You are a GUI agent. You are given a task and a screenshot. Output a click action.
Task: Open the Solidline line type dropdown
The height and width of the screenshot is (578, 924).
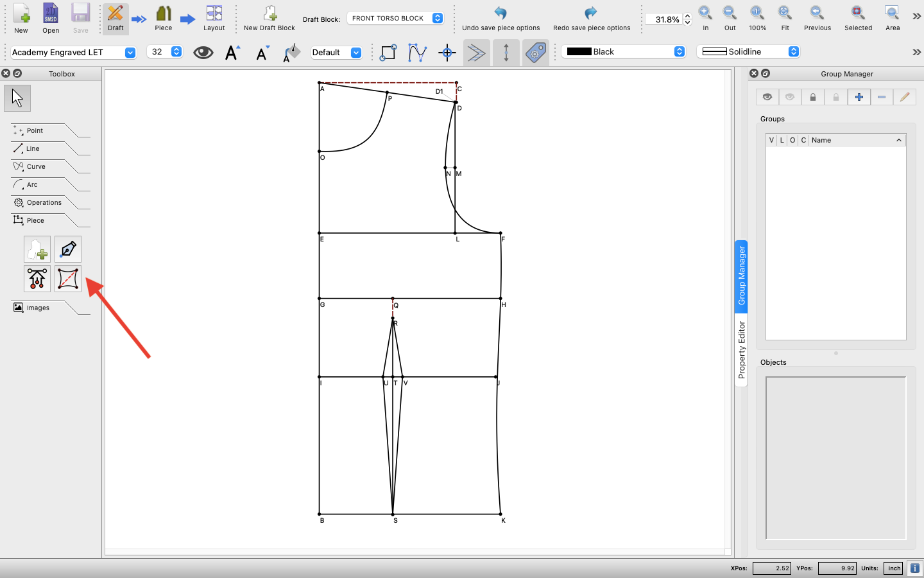[x=748, y=51]
